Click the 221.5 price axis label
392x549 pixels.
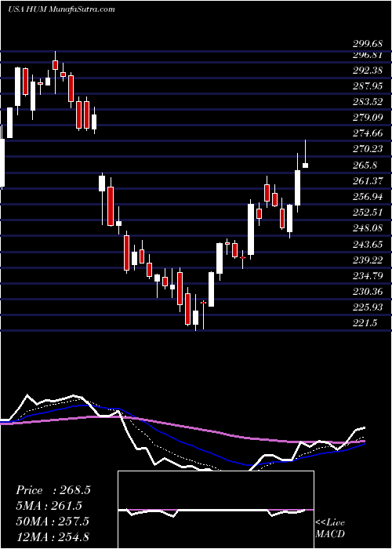[x=365, y=323]
